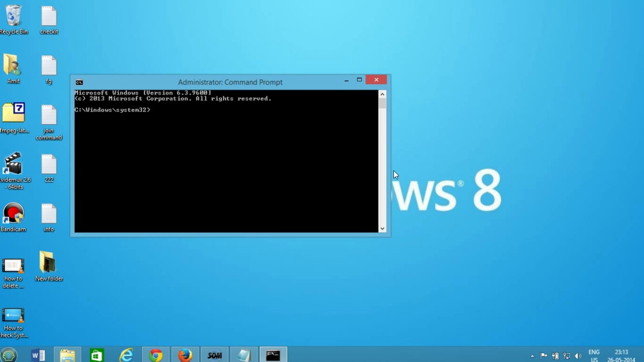The width and height of the screenshot is (644, 362).
Task: Select the Bandicam desktop icon
Action: pos(14,215)
